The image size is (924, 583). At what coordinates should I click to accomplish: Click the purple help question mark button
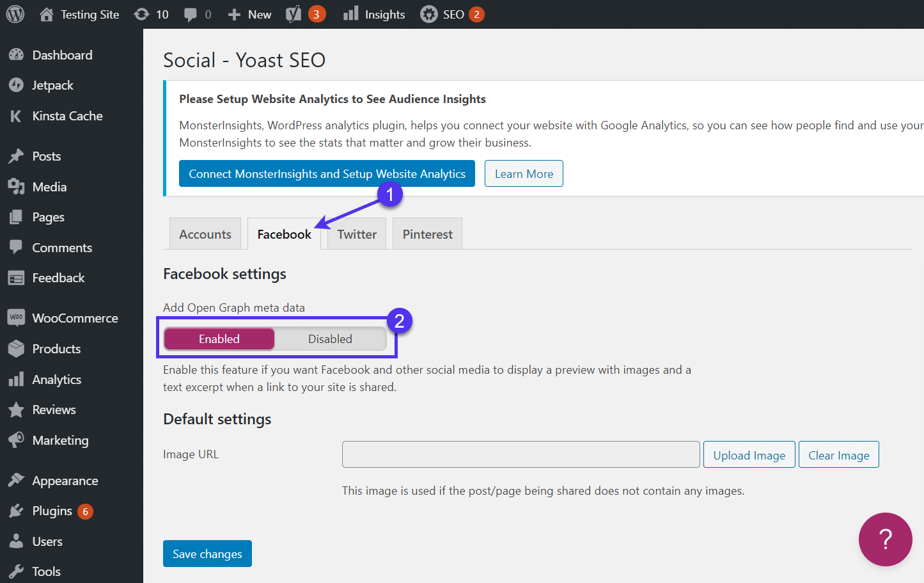(885, 539)
